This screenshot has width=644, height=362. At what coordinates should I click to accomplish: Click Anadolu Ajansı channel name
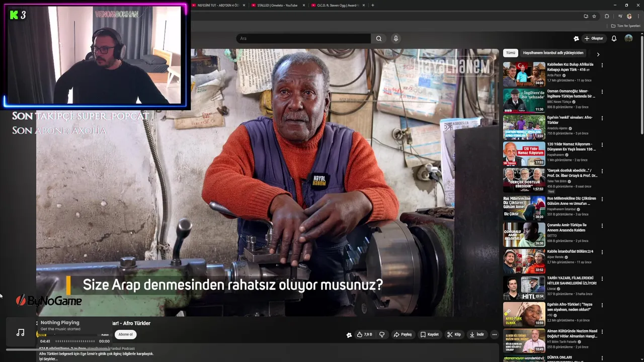(558, 128)
